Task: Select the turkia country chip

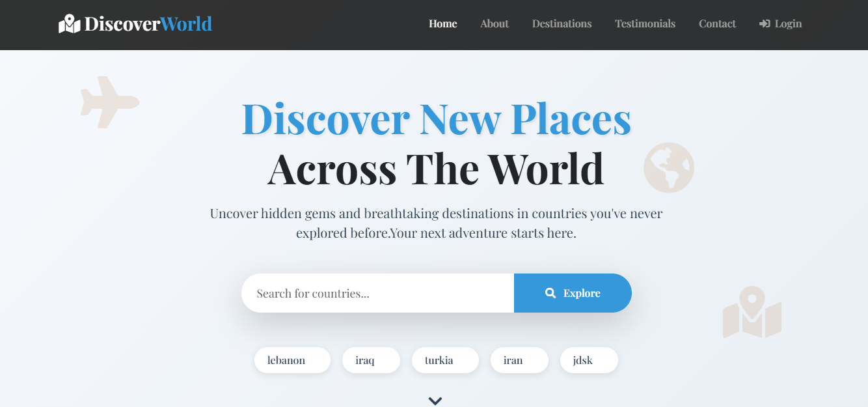Action: click(x=445, y=359)
